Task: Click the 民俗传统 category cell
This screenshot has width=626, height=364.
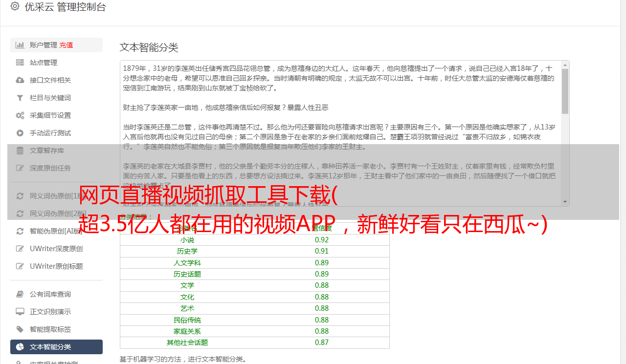Action: tap(187, 320)
